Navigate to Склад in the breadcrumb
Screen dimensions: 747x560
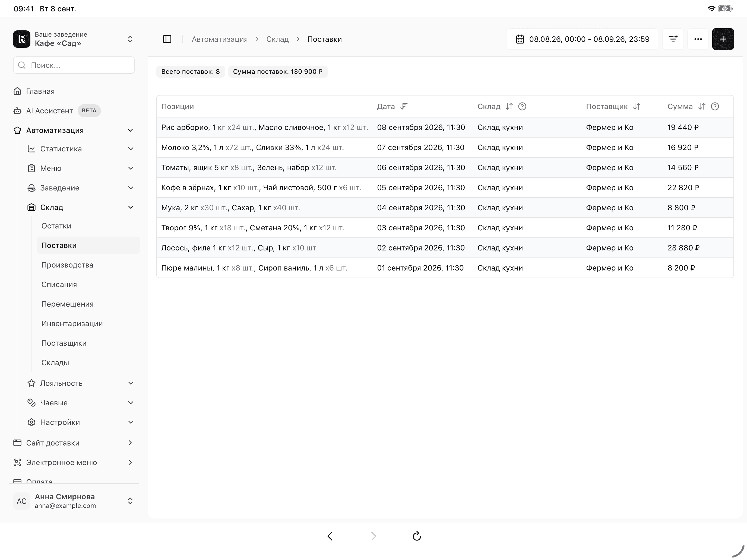click(x=277, y=39)
